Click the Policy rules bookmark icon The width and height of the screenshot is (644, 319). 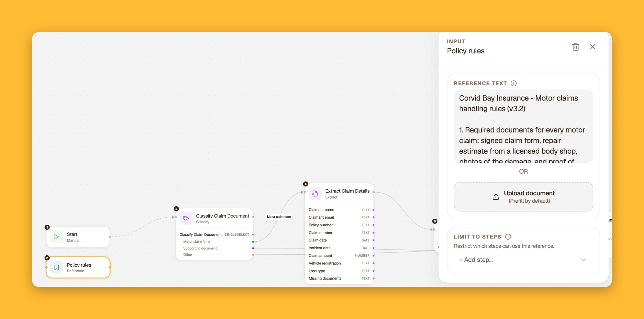[57, 268]
